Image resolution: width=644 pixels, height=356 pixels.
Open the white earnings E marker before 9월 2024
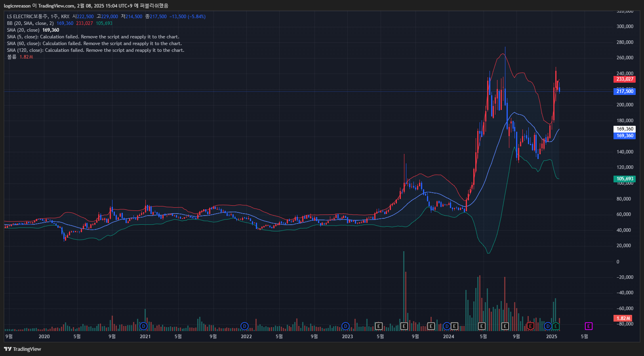coord(505,326)
